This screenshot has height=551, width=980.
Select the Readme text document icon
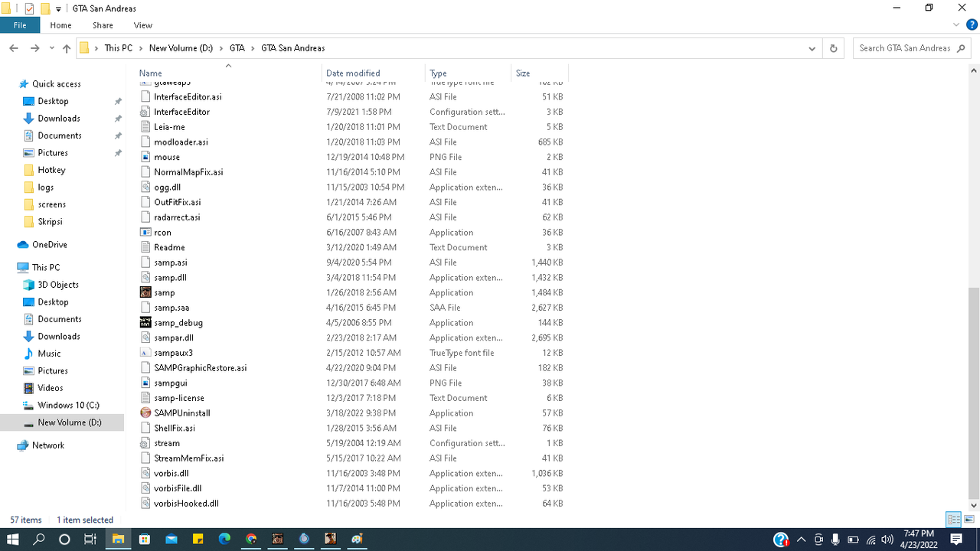pyautogui.click(x=145, y=247)
